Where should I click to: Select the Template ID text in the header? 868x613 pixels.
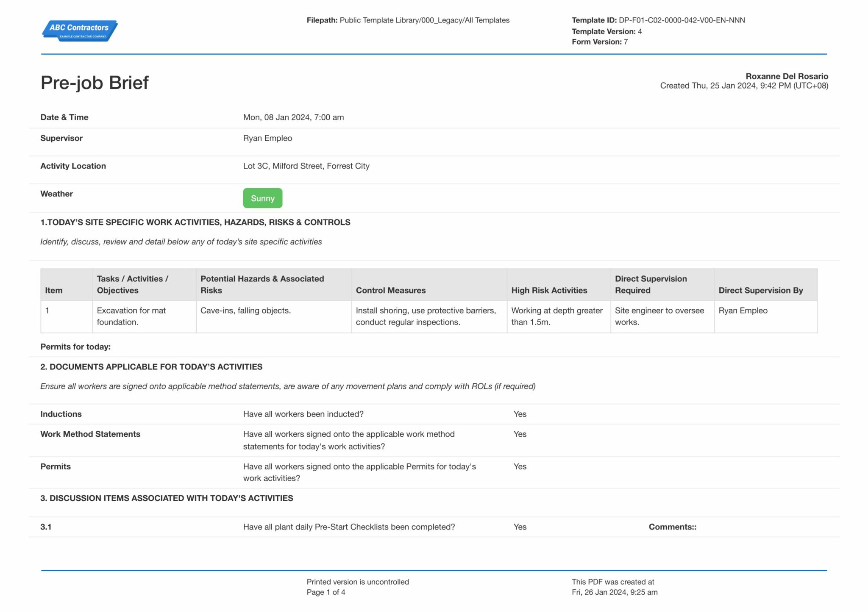(658, 20)
